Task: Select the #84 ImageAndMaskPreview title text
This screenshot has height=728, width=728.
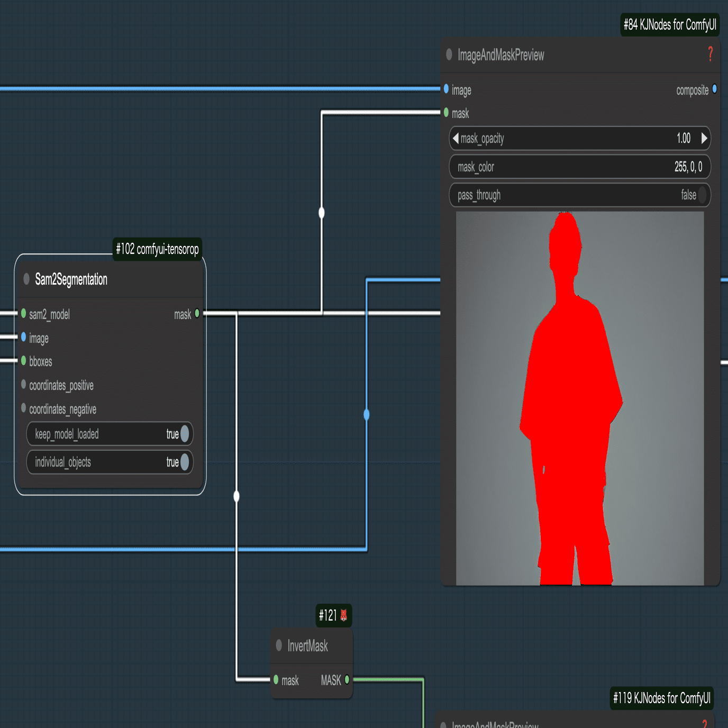Action: (x=501, y=54)
